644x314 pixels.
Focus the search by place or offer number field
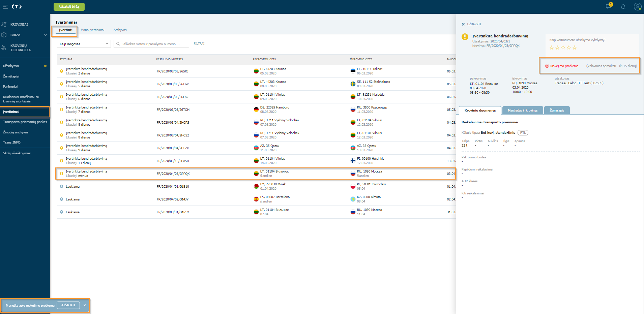pos(151,44)
